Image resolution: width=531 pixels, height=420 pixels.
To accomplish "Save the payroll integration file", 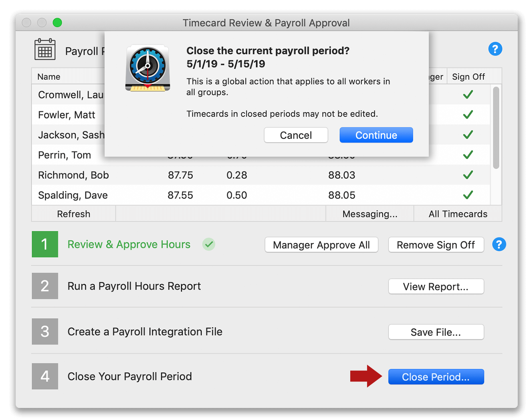I will [x=436, y=332].
